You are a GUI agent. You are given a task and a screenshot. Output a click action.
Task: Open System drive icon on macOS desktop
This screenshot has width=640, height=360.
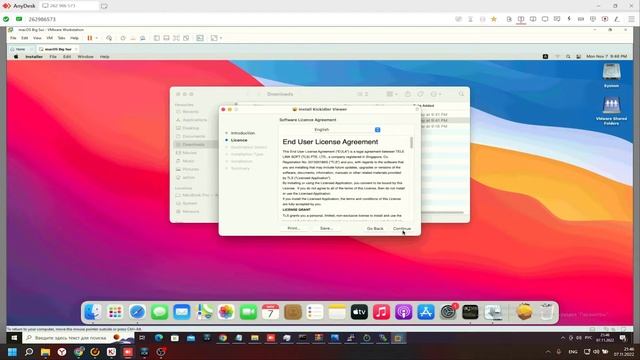click(x=611, y=76)
